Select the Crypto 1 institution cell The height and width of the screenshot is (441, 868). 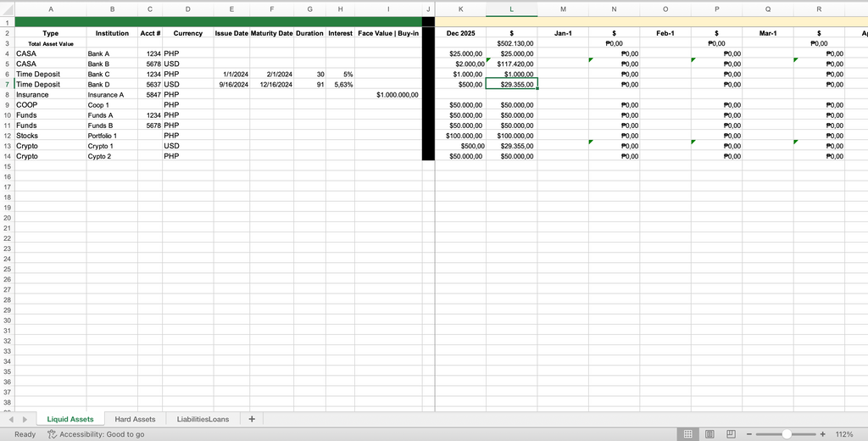coord(112,146)
